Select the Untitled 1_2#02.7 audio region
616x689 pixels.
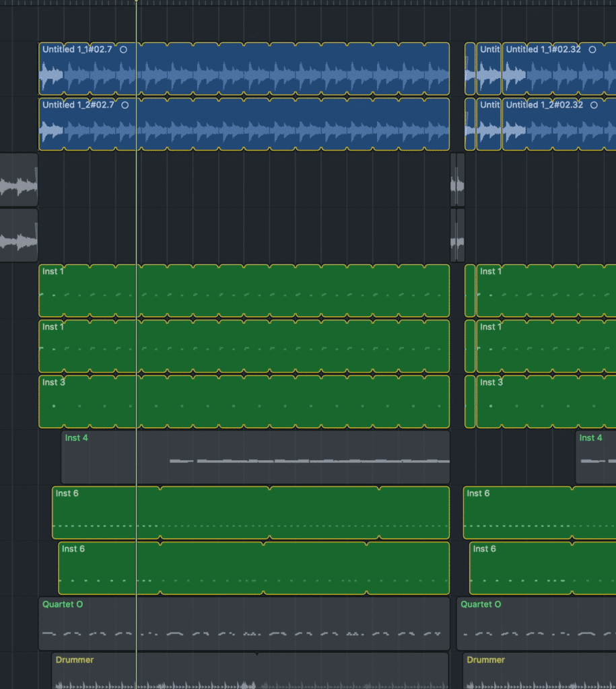(244, 124)
